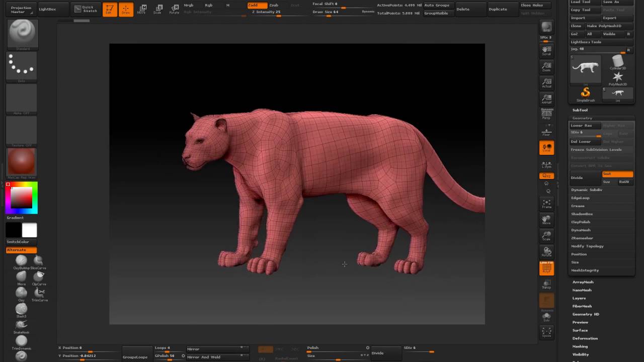The image size is (644, 362).
Task: Toggle the Floor grid
Action: 546,131
